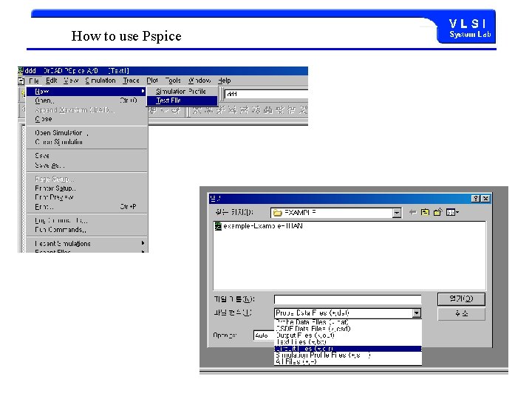Select Circuit Files (*.cir) option
The image size is (532, 399).
click(x=348, y=349)
